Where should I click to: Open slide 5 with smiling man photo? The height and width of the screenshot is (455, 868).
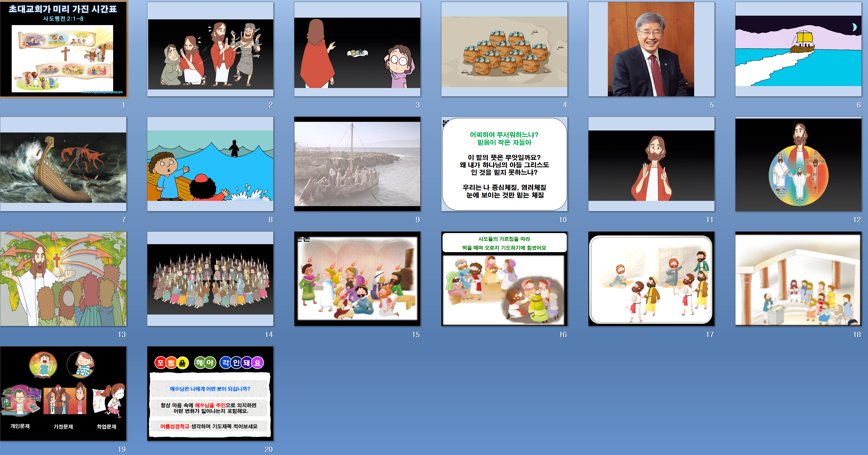click(651, 49)
